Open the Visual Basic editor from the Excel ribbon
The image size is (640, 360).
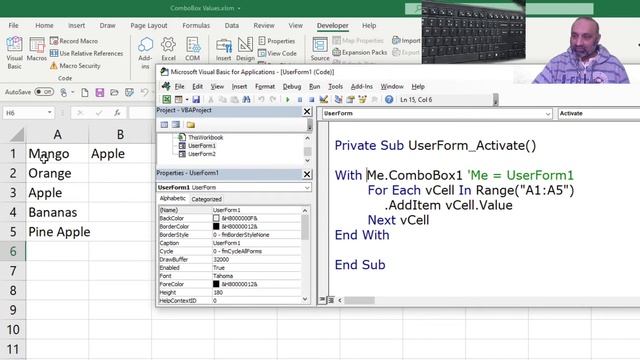point(14,52)
